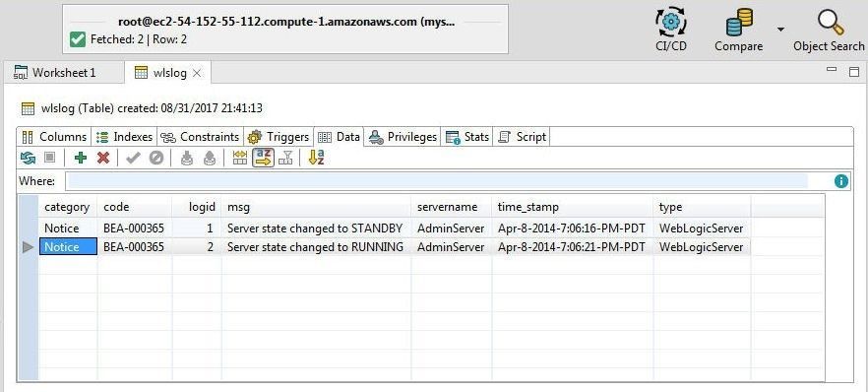
Task: Click 'Server state changed to STANDBY' cell
Action: point(316,229)
